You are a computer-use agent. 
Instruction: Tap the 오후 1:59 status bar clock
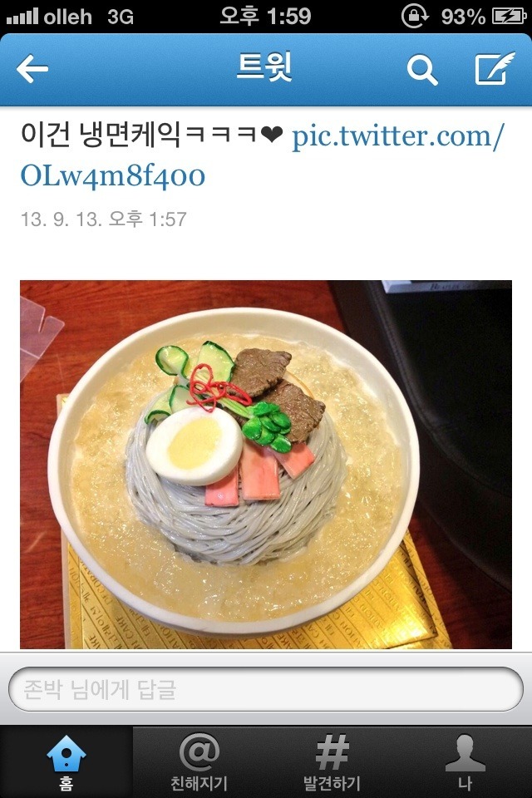coord(265,16)
